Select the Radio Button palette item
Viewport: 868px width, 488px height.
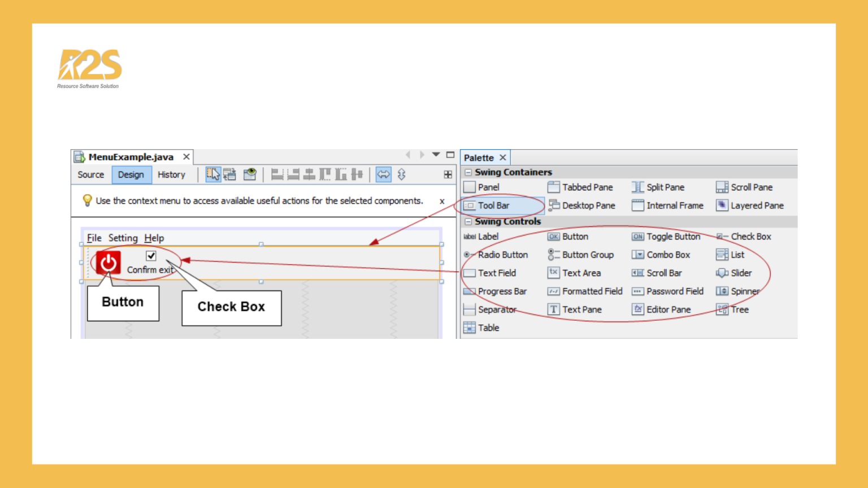pos(502,255)
